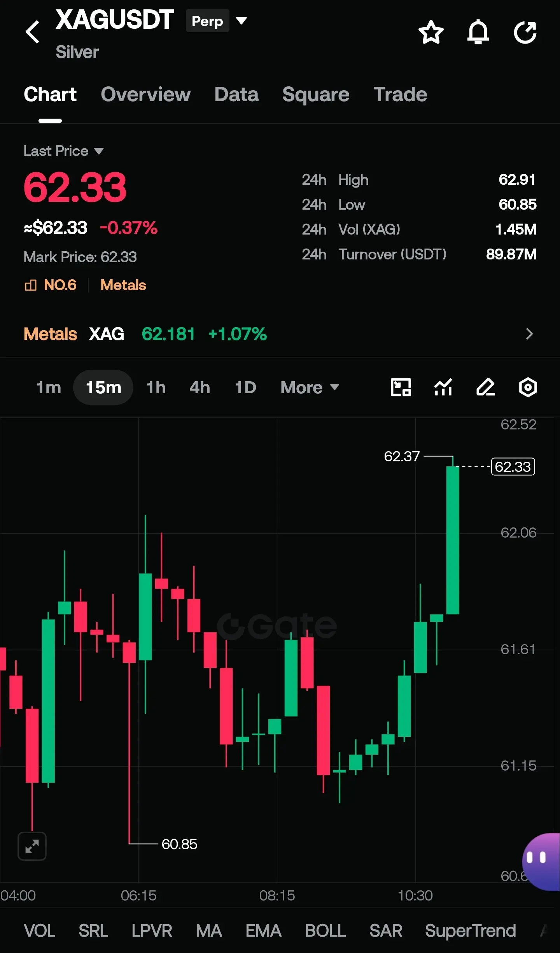This screenshot has width=560, height=953.
Task: Tap the Silver subtitle text
Action: coord(77,52)
